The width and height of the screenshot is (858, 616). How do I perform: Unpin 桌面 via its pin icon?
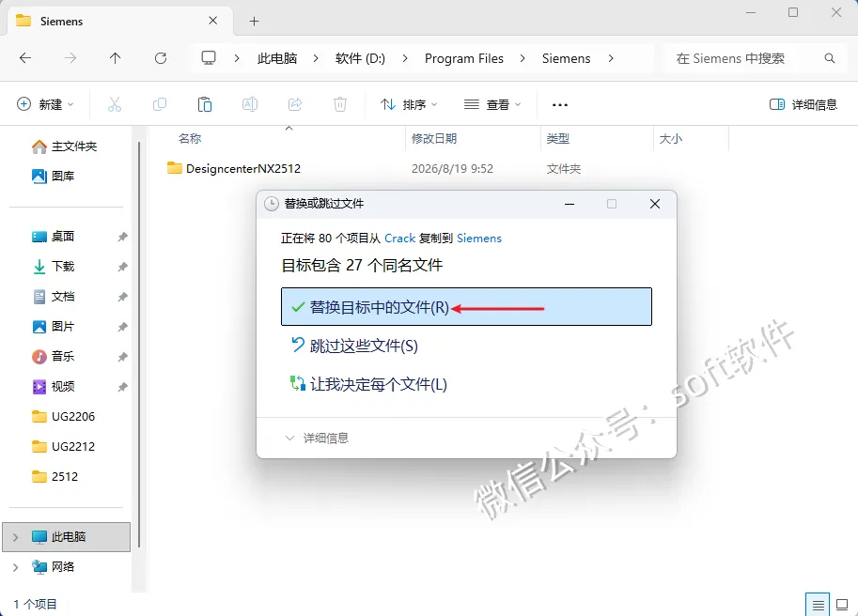[122, 237]
